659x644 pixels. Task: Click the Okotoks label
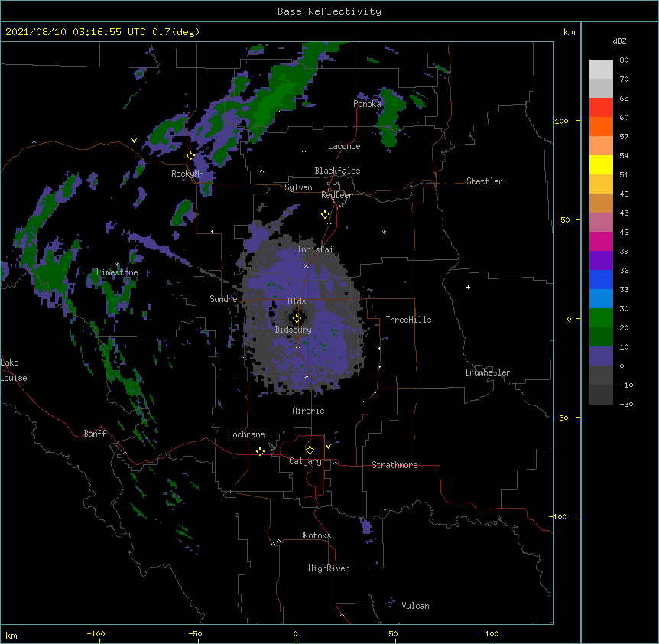[x=315, y=535]
